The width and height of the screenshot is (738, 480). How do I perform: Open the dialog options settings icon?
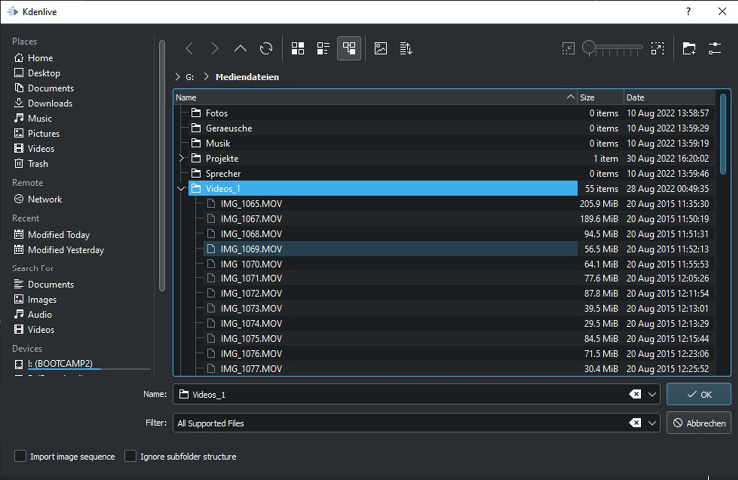[715, 48]
